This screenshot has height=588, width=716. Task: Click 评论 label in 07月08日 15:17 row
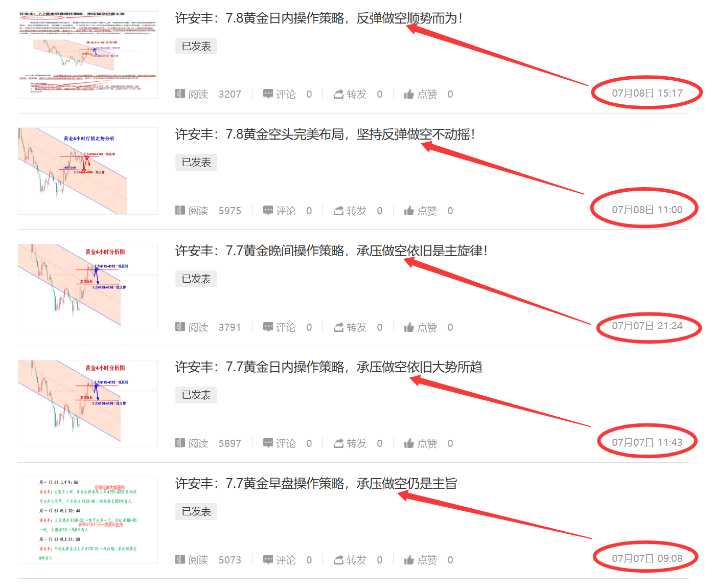point(286,94)
